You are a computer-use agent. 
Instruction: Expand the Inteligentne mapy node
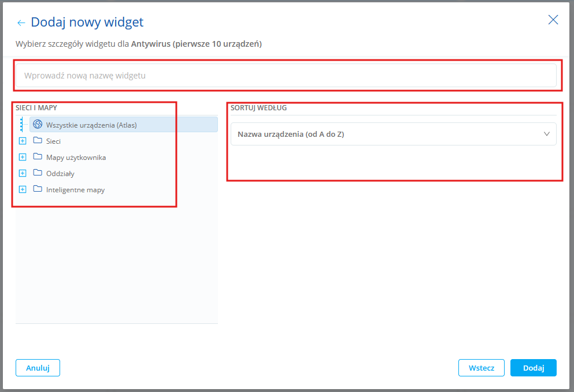pyautogui.click(x=23, y=189)
